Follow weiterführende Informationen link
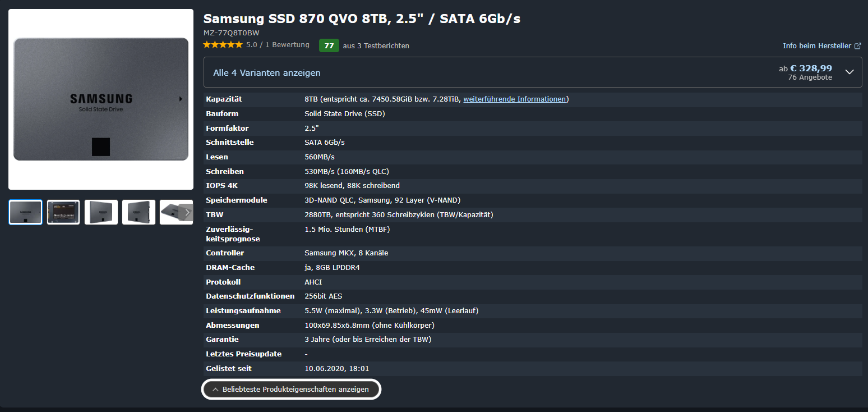Image resolution: width=868 pixels, height=412 pixels. (515, 99)
